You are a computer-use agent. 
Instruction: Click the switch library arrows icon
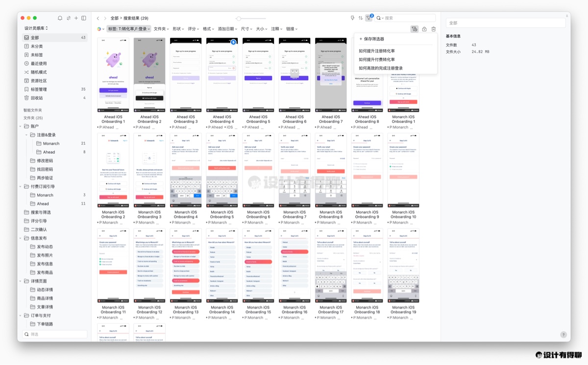[68, 18]
